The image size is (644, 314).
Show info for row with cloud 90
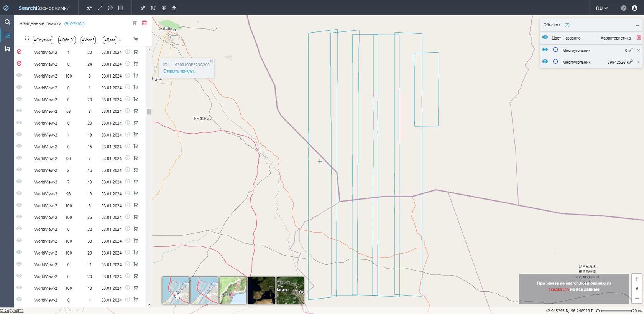(128, 158)
